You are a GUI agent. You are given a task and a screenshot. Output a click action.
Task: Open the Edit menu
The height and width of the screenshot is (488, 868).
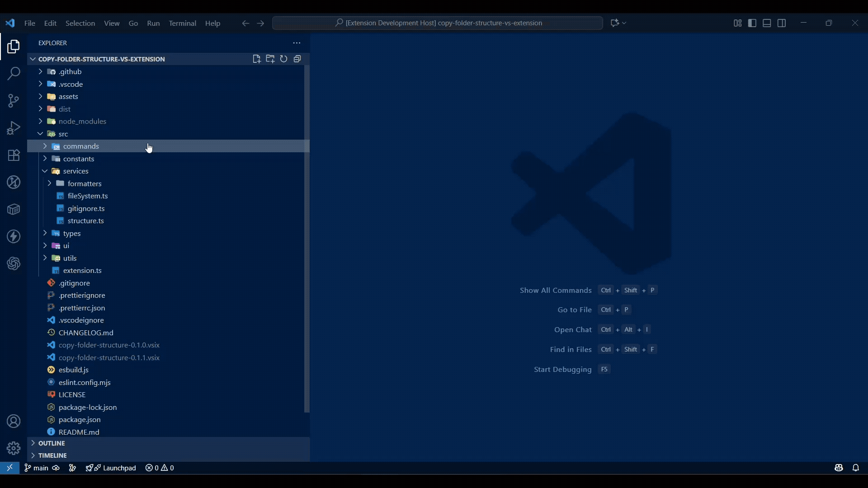(50, 23)
